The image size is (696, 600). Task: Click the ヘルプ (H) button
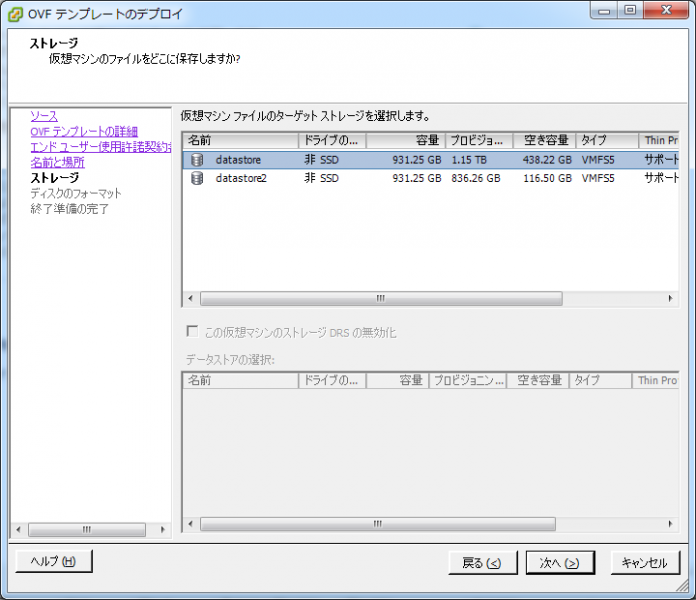[x=54, y=561]
